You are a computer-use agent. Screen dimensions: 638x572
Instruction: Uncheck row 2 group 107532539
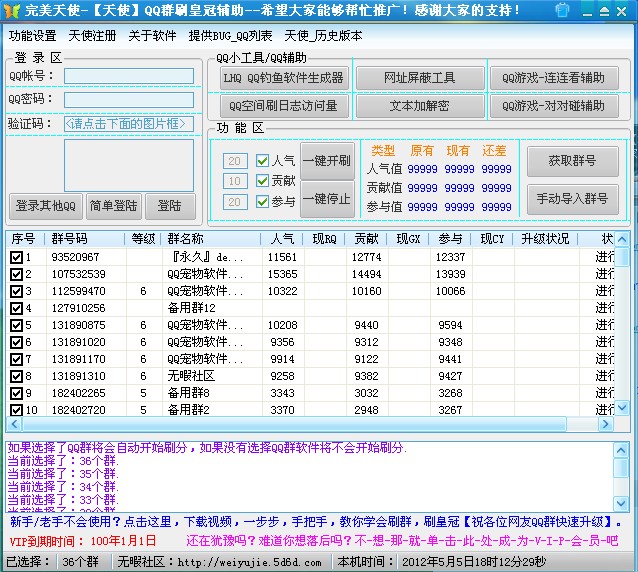[16, 274]
